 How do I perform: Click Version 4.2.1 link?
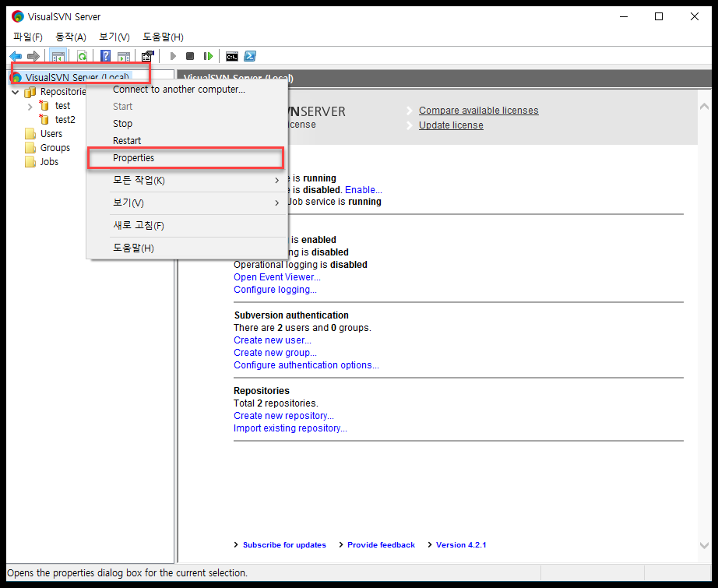point(461,545)
